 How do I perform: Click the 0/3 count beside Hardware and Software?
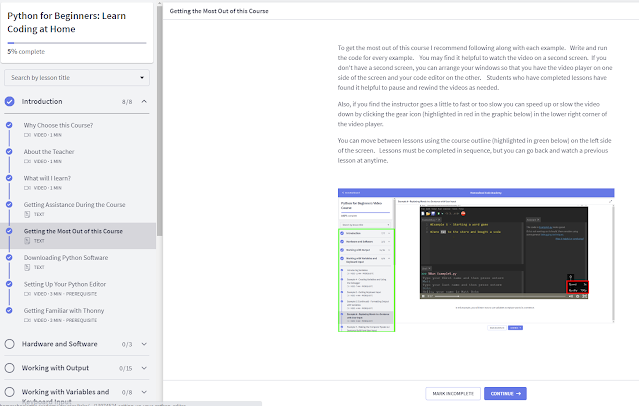tap(127, 344)
